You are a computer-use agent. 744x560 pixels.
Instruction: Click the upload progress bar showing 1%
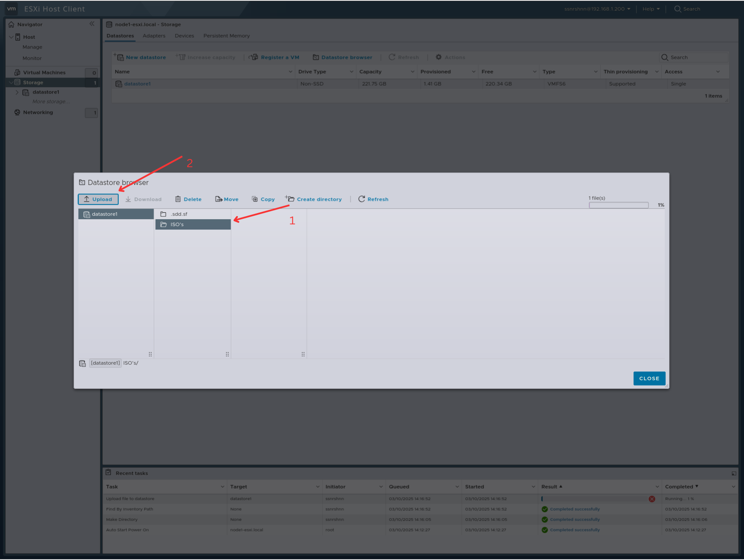[x=618, y=204]
